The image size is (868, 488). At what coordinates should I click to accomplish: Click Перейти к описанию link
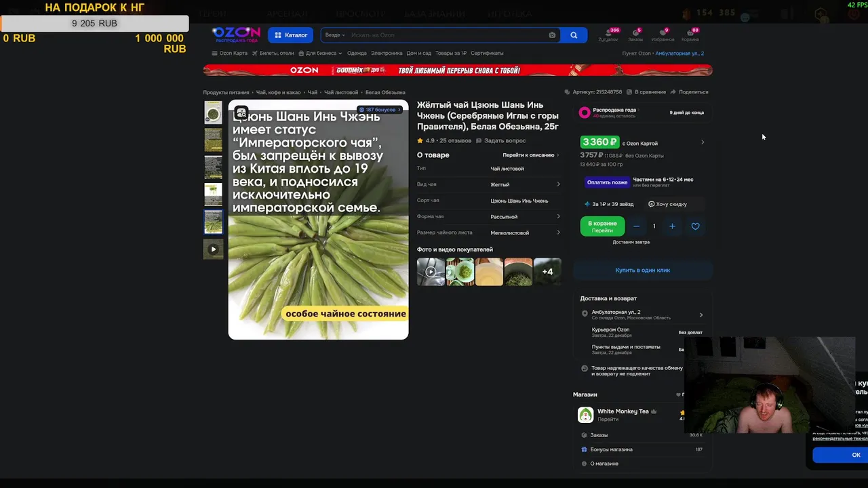(530, 155)
